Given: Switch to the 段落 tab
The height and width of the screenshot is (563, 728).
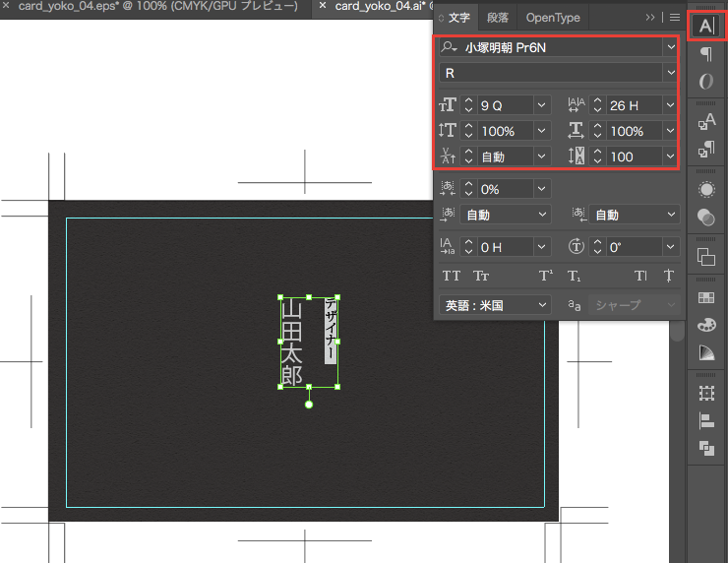Looking at the screenshot, I should (x=498, y=18).
